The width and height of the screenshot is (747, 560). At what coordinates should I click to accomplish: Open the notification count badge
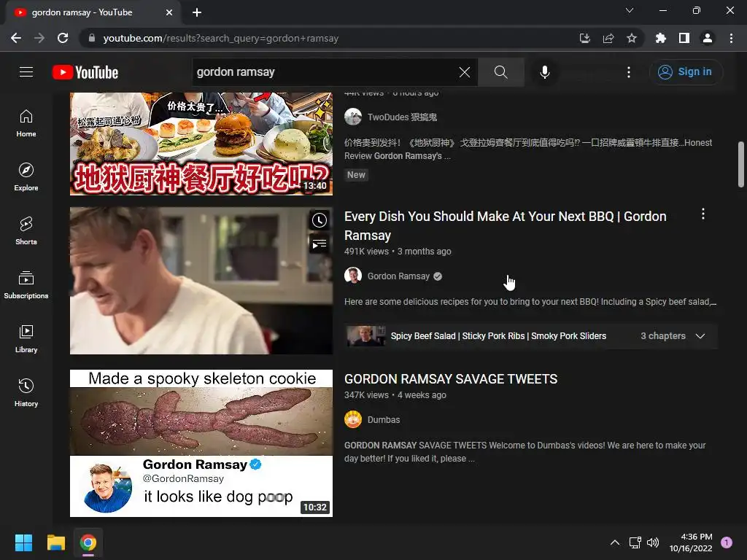(727, 542)
